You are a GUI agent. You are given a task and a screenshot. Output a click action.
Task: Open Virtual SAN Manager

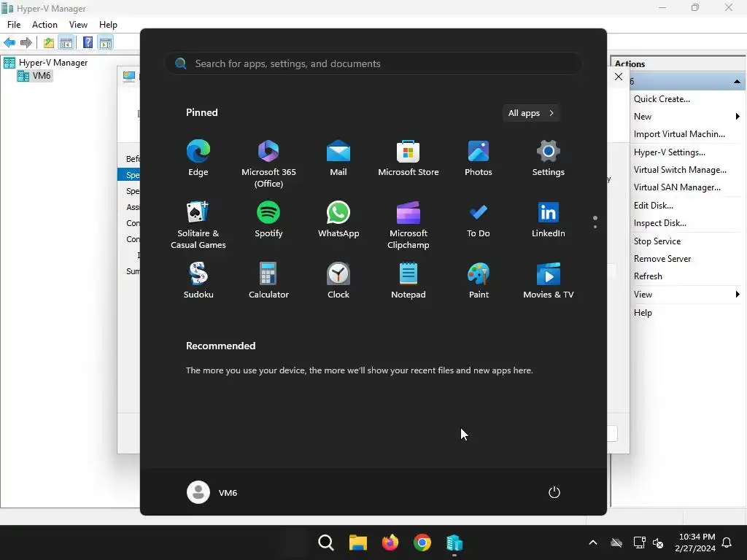point(677,187)
